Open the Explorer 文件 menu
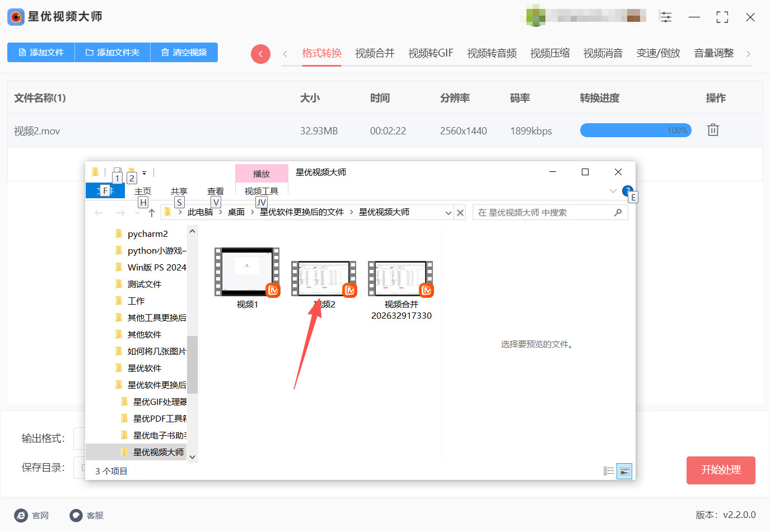 point(105,191)
